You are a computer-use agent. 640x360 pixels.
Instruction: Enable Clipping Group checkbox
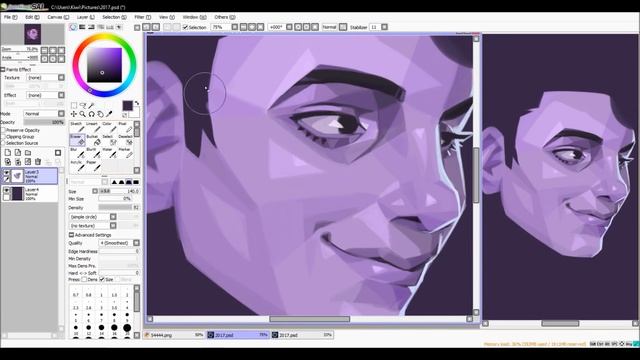pyautogui.click(x=3, y=137)
